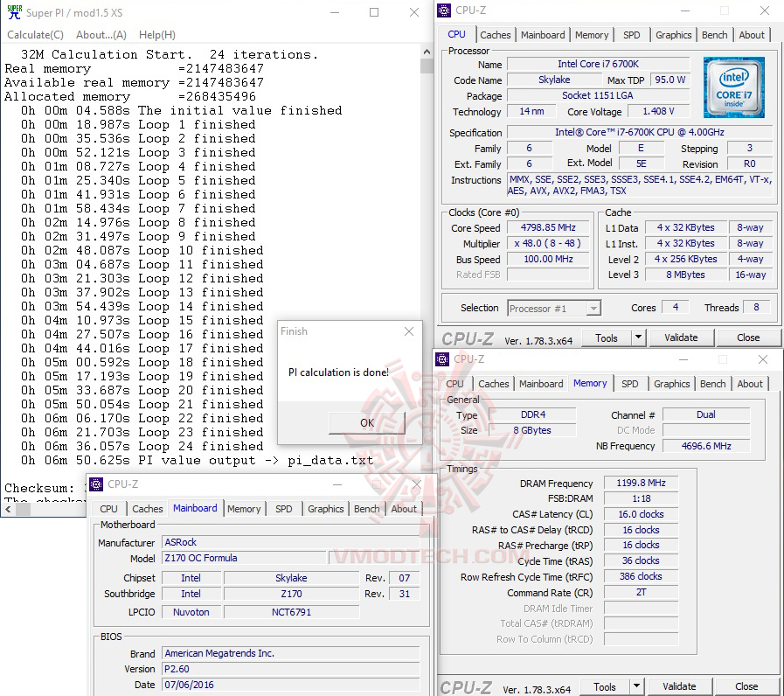
Task: Switch to Graphics tab in Memory CPU-Z window
Action: pyautogui.click(x=671, y=384)
